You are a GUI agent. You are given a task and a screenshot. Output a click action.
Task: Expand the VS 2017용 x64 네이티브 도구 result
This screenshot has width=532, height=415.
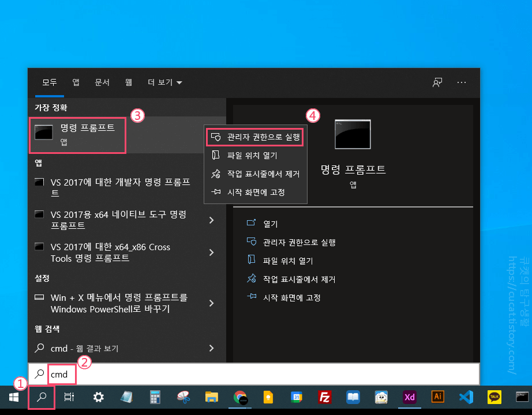[x=211, y=220]
